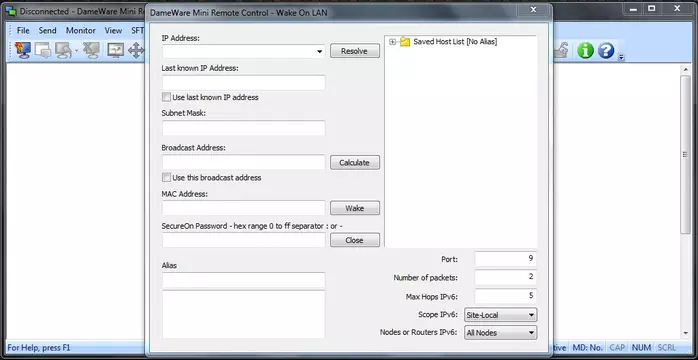The image size is (698, 360).
Task: Expand the Saved Host List tree node
Action: [x=392, y=42]
